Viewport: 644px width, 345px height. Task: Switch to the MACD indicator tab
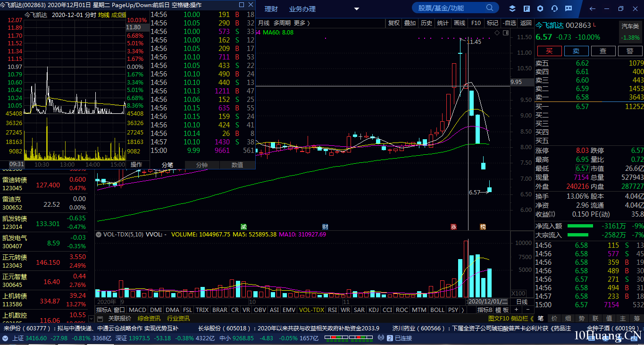[137, 310]
